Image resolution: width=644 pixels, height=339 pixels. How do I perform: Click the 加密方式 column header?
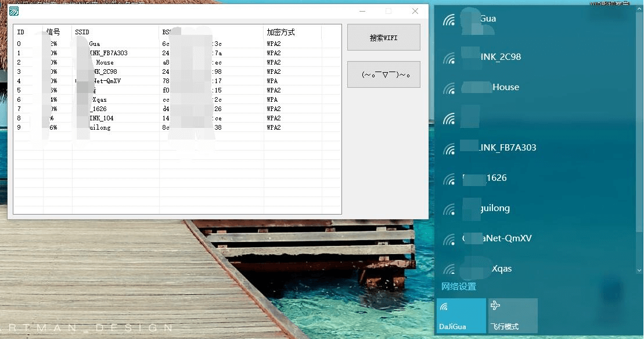(292, 32)
